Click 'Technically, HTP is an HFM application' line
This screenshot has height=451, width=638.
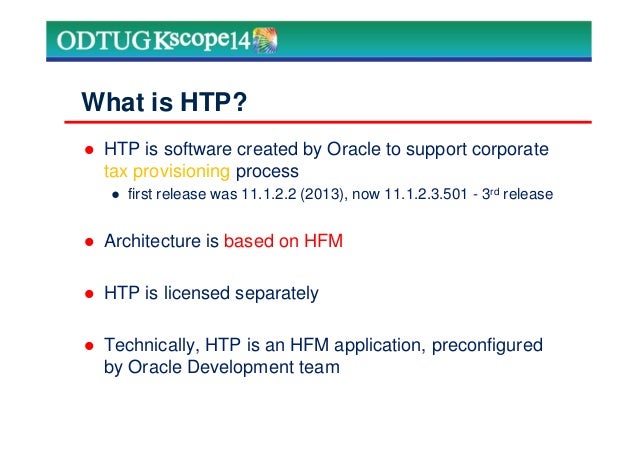pyautogui.click(x=323, y=345)
